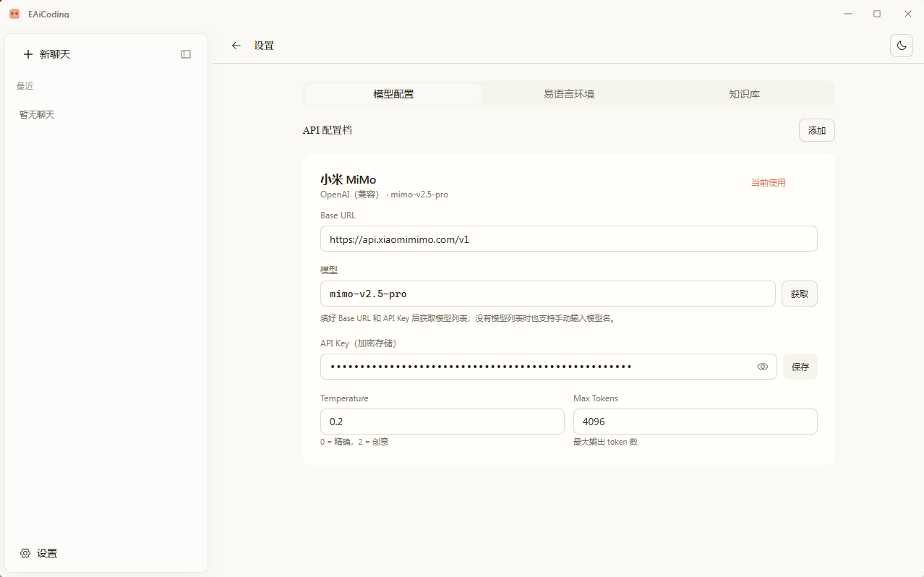Click the 模型 field containing mimo-v2.5-pro

pyautogui.click(x=548, y=294)
